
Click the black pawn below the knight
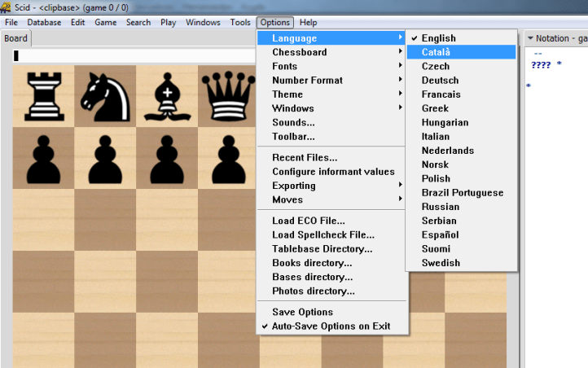(x=105, y=157)
